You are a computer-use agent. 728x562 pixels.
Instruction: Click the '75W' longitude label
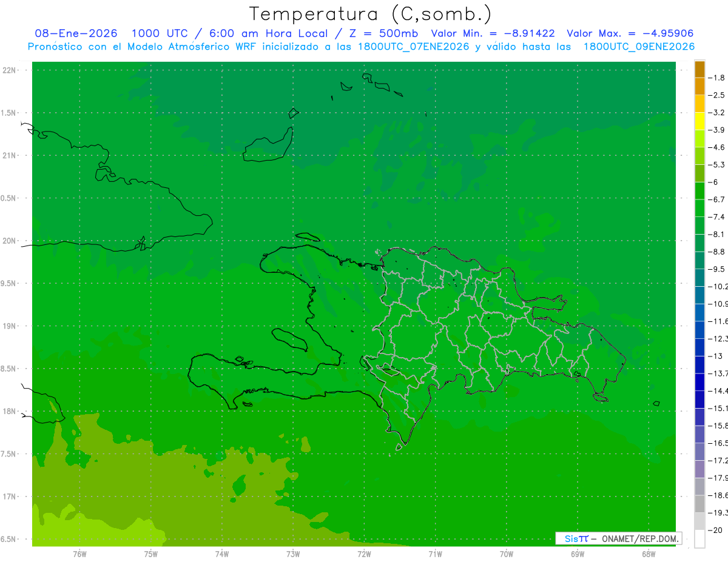[x=151, y=554]
